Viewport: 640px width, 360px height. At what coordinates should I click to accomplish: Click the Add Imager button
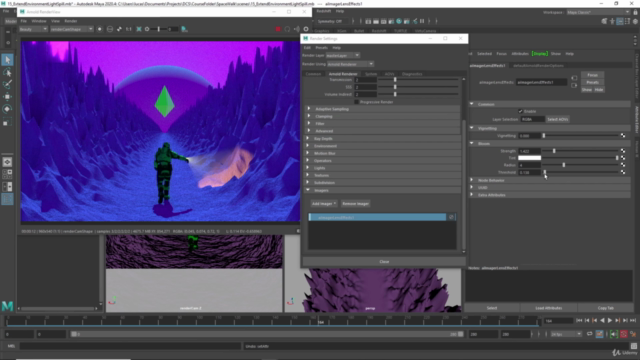pyautogui.click(x=324, y=204)
